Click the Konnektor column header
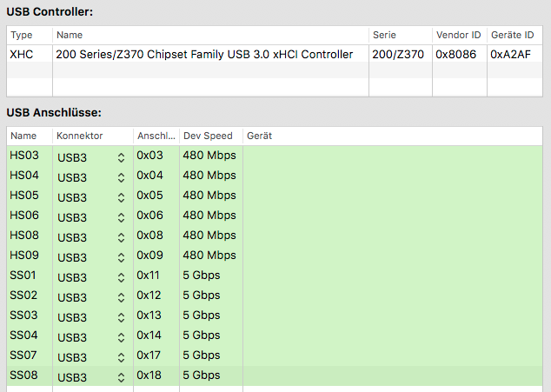Screen dimensions: 551x392 tap(91, 136)
